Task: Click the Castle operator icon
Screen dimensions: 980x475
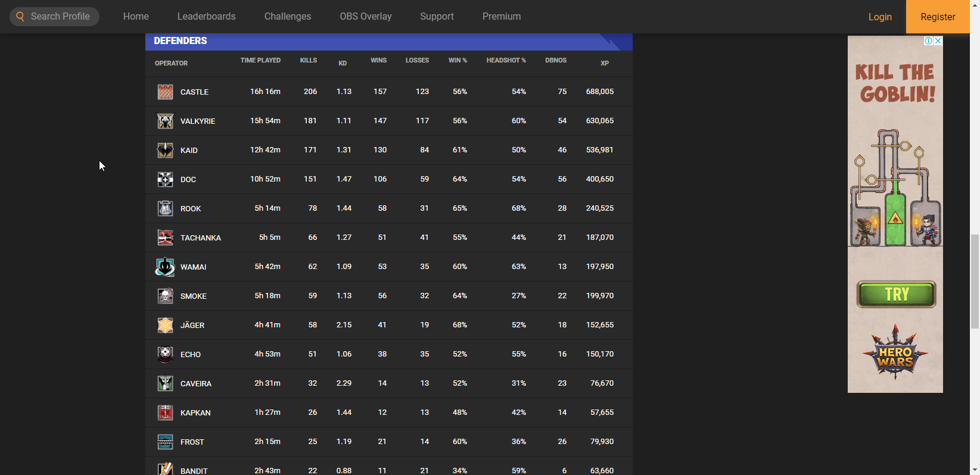Action: click(165, 92)
